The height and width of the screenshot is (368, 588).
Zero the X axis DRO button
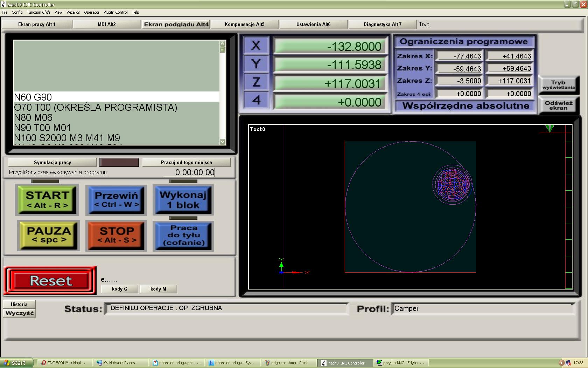[x=256, y=45]
